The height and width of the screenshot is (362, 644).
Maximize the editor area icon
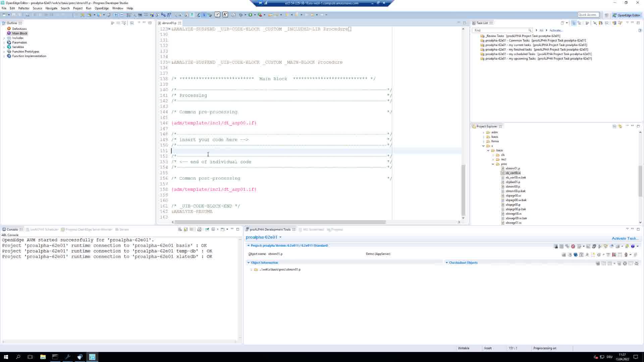click(464, 23)
